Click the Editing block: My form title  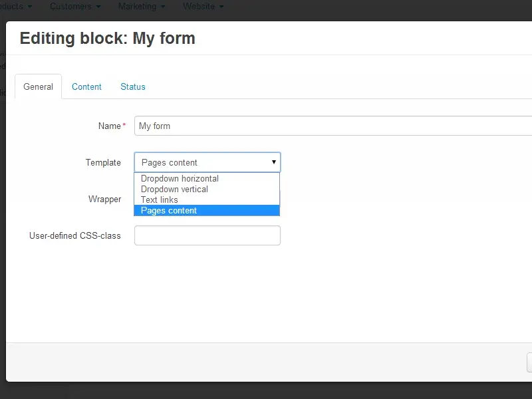click(x=108, y=39)
